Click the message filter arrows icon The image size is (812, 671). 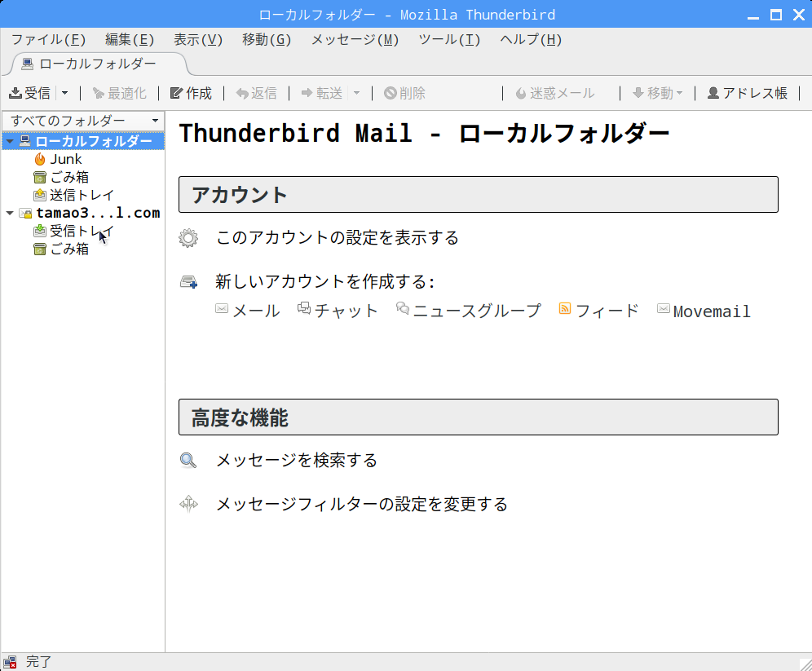point(188,504)
